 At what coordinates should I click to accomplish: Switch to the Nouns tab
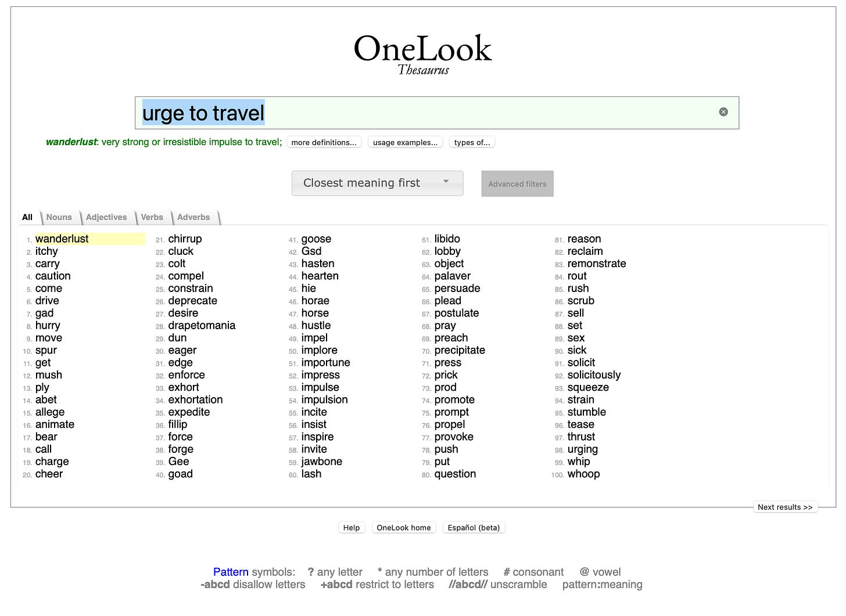(x=59, y=217)
